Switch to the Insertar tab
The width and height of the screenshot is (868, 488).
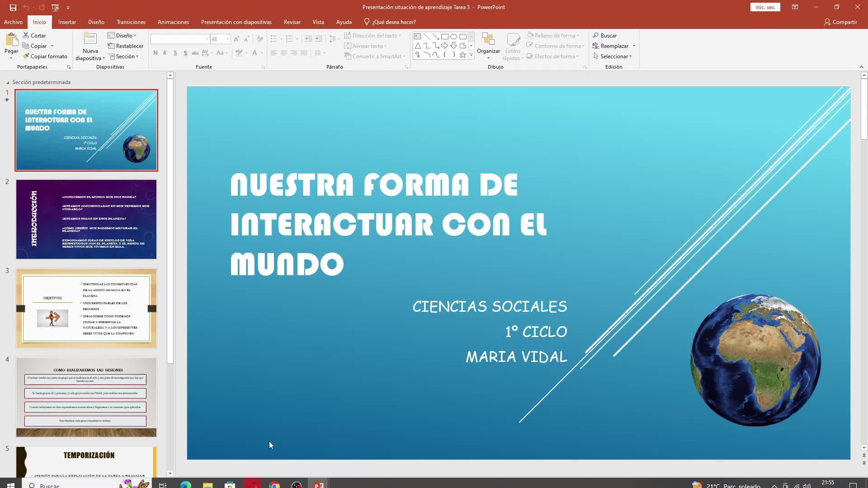pos(67,22)
